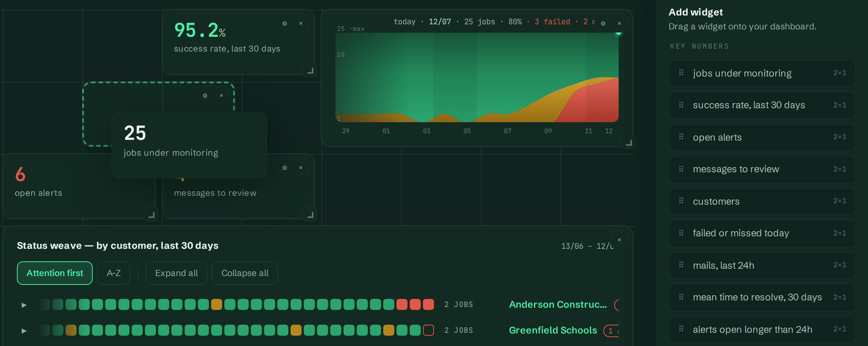The width and height of the screenshot is (868, 346).
Task: Click the Collapse all button
Action: [x=245, y=273]
